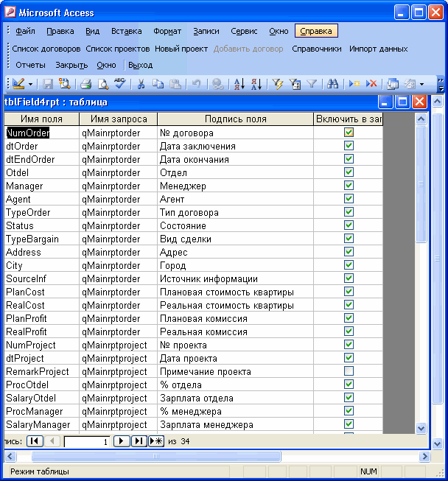Toggle the checkbox in the dtOrder row
448x481 pixels.
349,145
